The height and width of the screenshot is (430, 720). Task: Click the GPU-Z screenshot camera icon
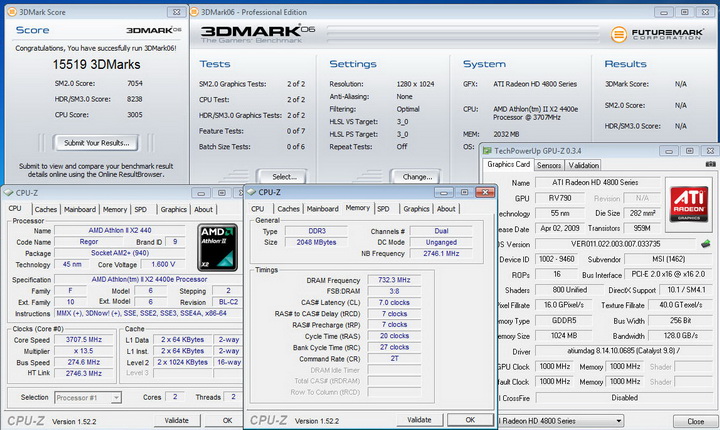coord(710,164)
